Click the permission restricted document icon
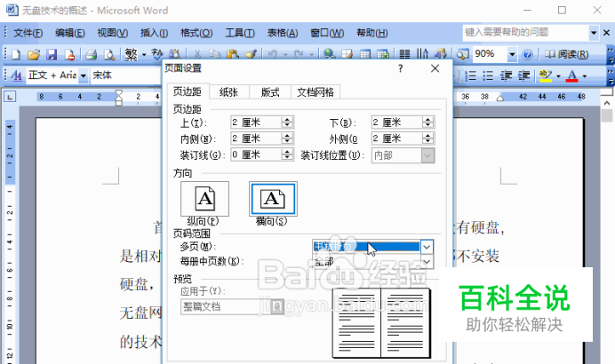The height and width of the screenshot is (364, 615). tap(69, 54)
